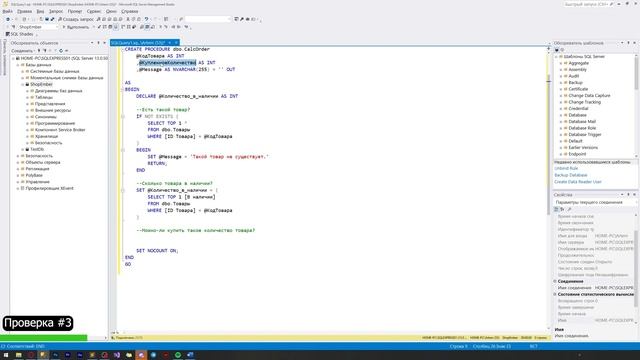Open the green Spotify taskbar icon
The width and height of the screenshot is (640, 360).
coord(178,355)
